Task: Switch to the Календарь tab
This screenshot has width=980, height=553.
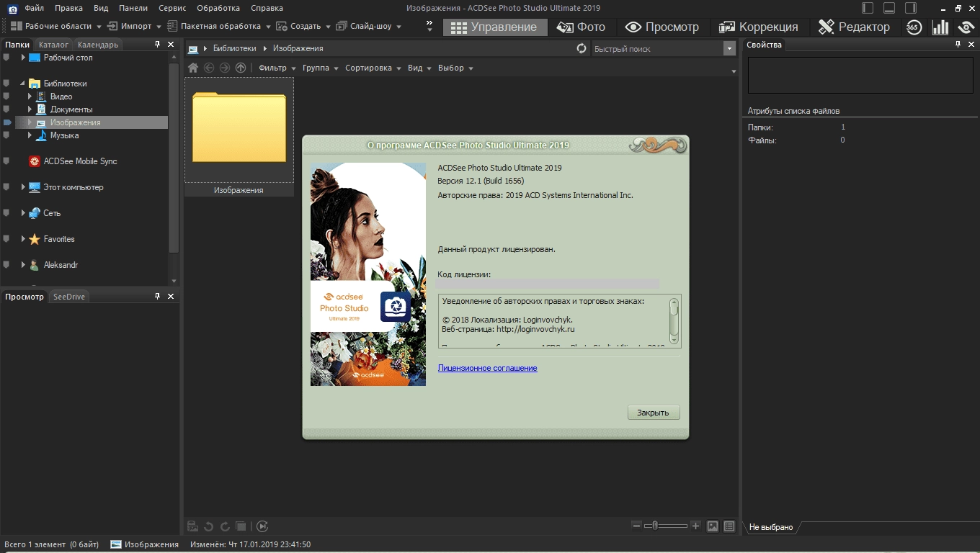Action: click(98, 45)
